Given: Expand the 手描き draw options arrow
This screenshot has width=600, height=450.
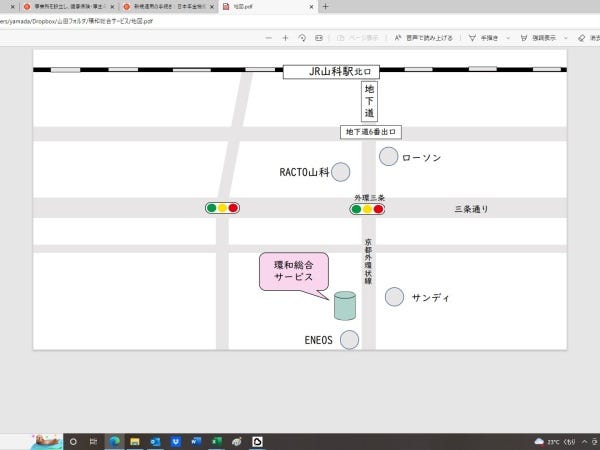Looking at the screenshot, I should [508, 38].
